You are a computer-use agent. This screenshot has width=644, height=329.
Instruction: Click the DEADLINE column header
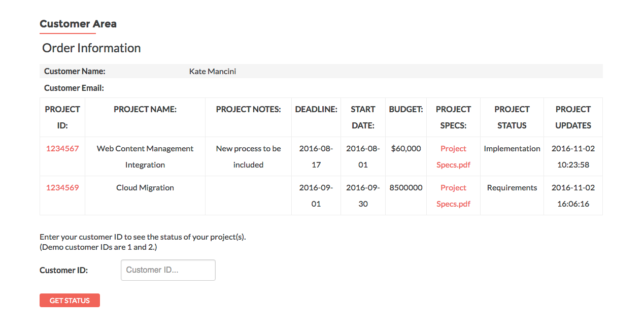316,110
